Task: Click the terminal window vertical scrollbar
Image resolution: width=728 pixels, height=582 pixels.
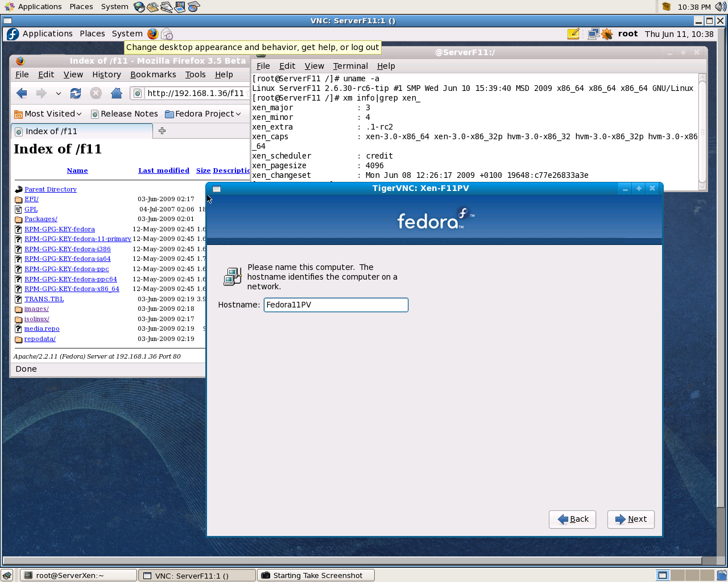Action: coord(702,131)
